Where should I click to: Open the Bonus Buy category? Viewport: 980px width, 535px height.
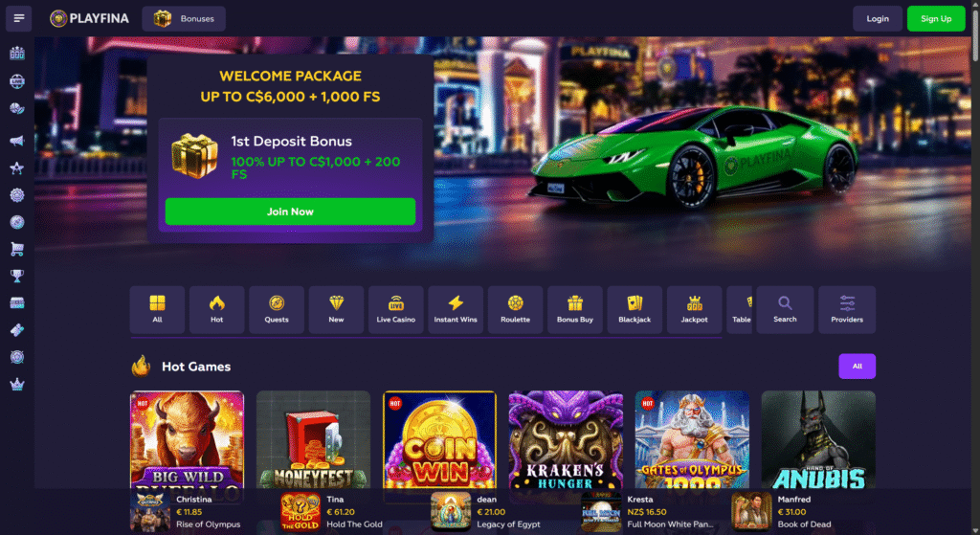pos(575,309)
